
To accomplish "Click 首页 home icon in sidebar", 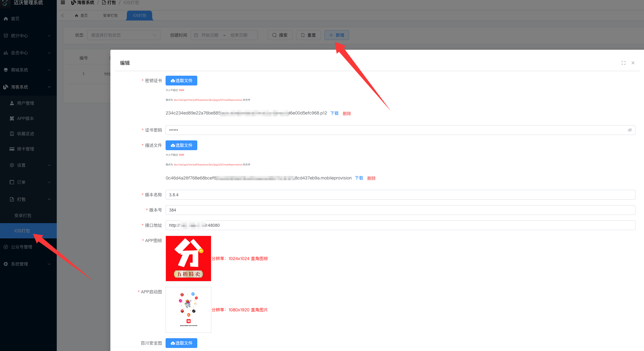I will [6, 19].
